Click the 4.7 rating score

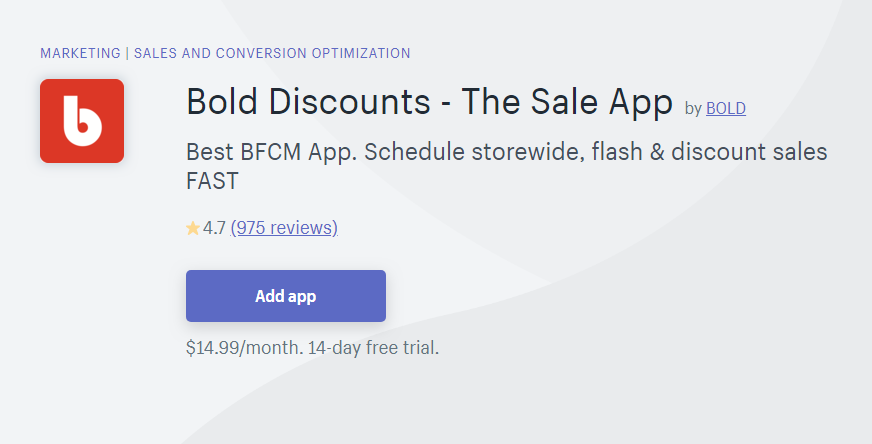click(x=214, y=228)
